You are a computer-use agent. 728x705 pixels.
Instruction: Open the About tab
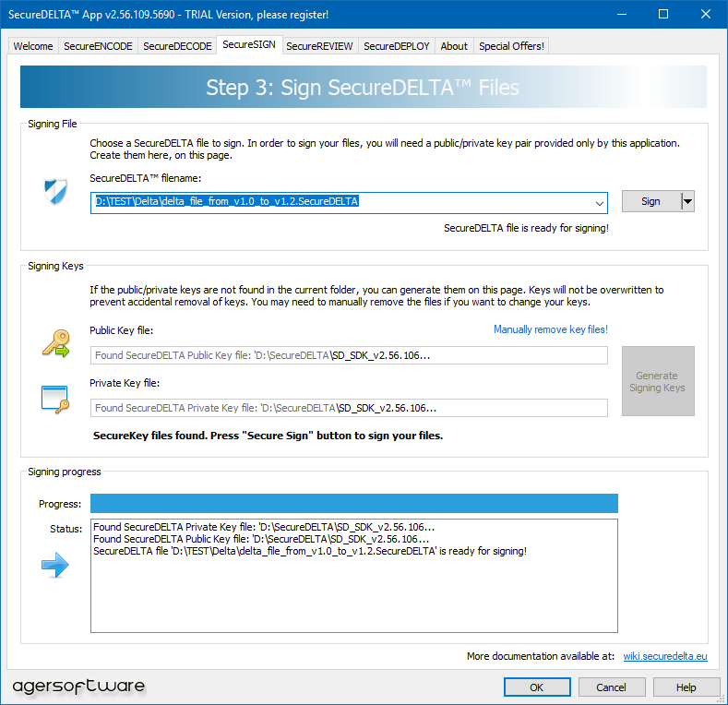click(x=454, y=46)
